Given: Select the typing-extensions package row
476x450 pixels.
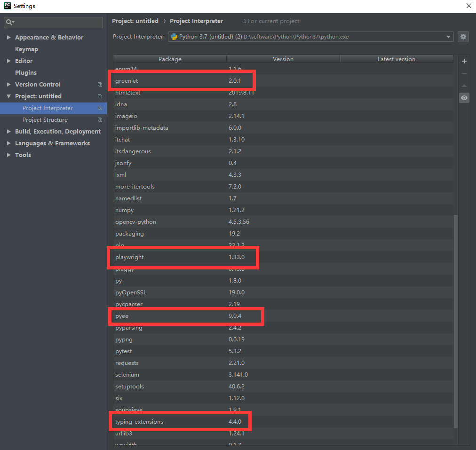Looking at the screenshot, I should coord(283,422).
